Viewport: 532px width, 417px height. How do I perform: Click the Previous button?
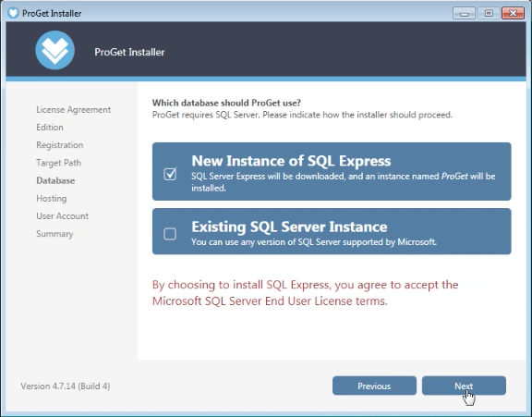pos(374,386)
